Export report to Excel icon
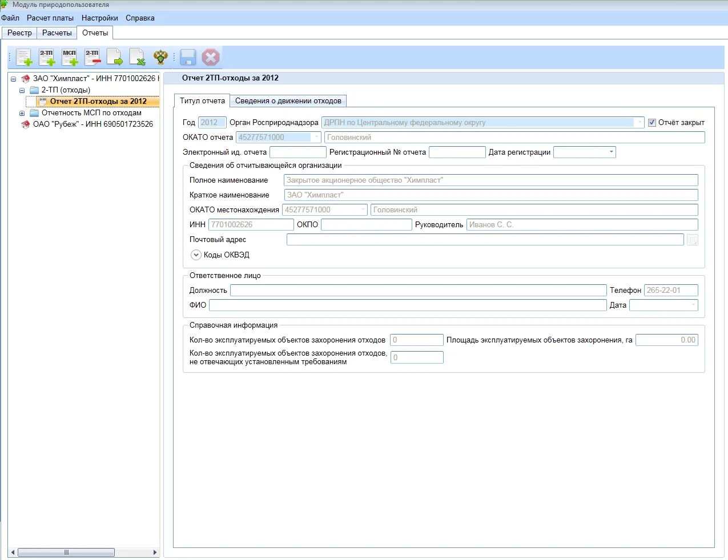The width and height of the screenshot is (728, 560). [138, 57]
